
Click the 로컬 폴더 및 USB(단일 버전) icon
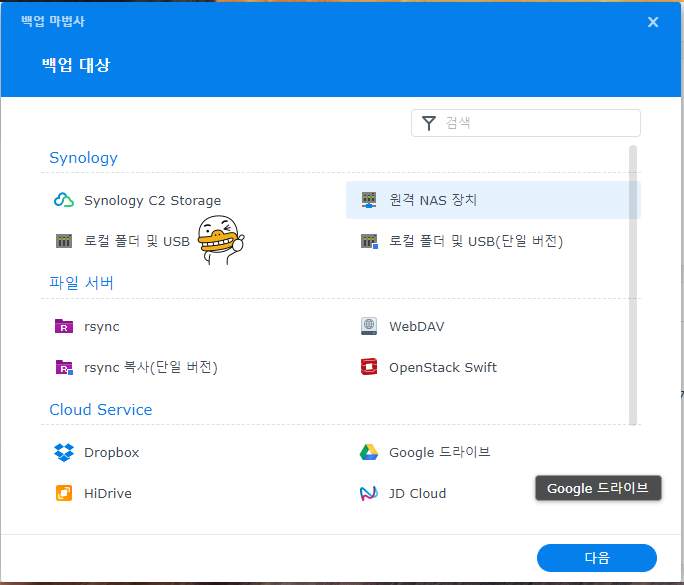(x=369, y=241)
